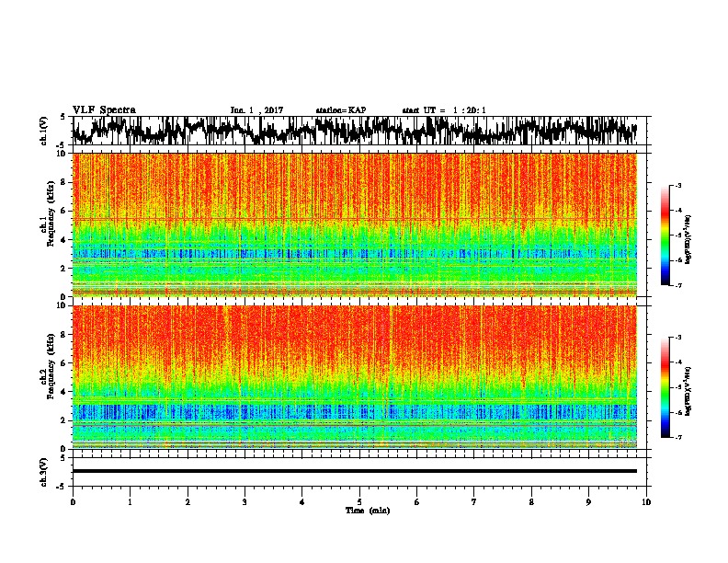Click the "1" tick on the time axis
This screenshot has width=728, height=563.
click(130, 502)
